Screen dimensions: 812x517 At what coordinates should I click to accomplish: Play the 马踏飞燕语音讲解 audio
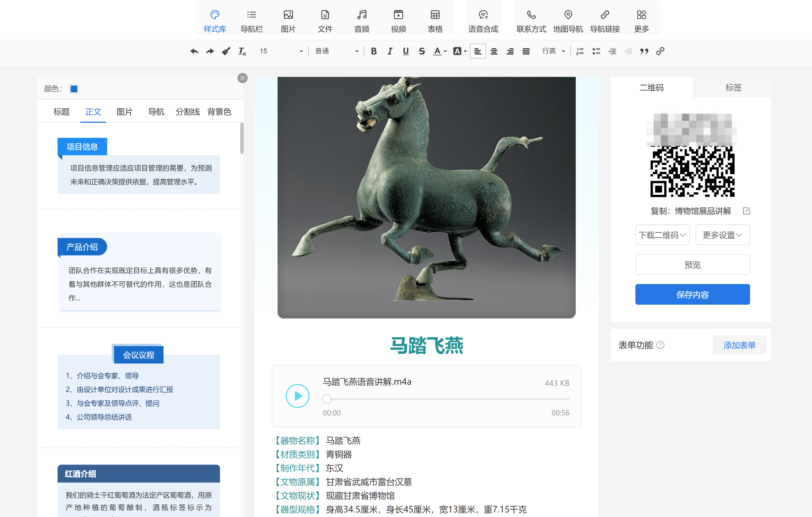click(x=297, y=396)
